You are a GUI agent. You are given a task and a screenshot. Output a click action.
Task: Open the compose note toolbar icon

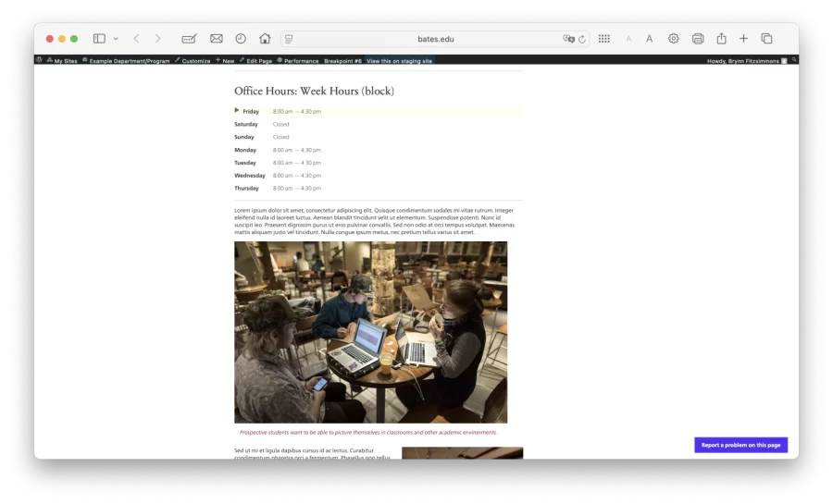pos(189,38)
